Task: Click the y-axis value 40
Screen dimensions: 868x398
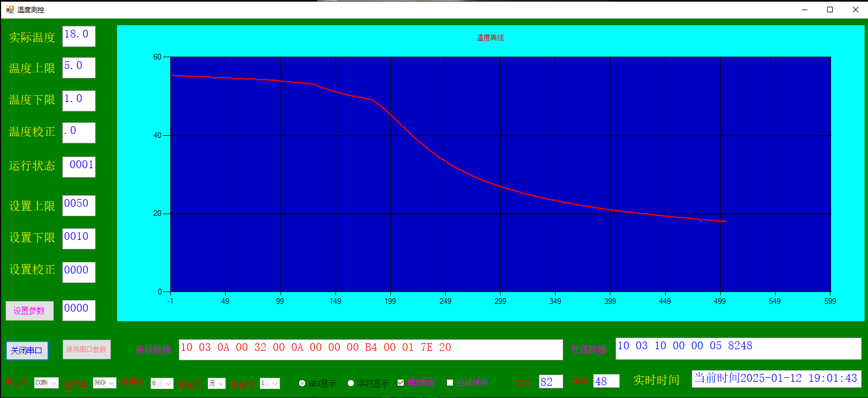Action: (x=157, y=136)
